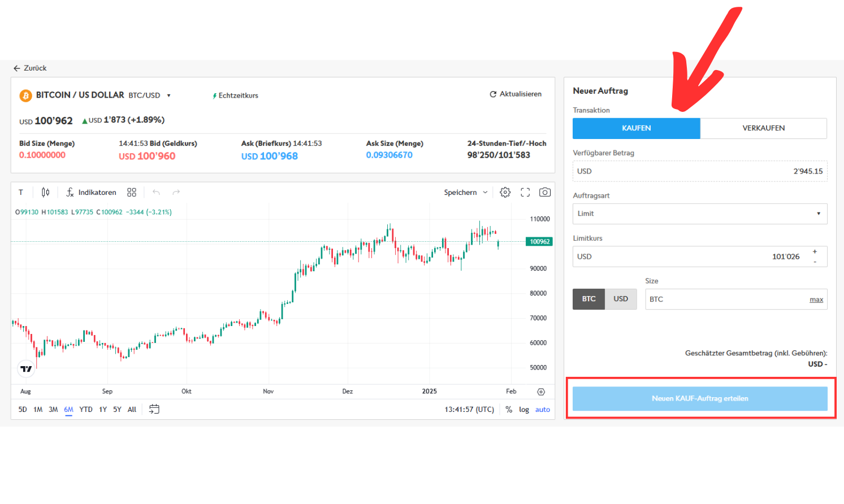Select the YTD time range

pos(86,410)
